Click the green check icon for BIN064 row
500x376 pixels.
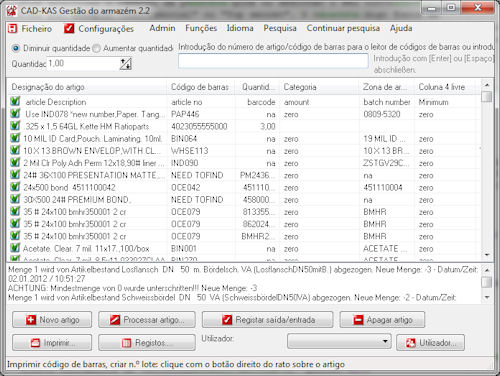coord(15,138)
